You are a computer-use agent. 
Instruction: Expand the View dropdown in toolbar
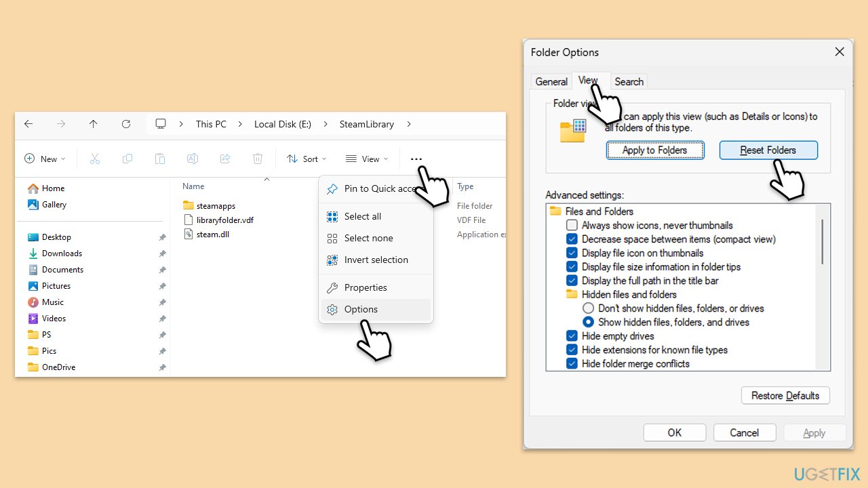(367, 159)
